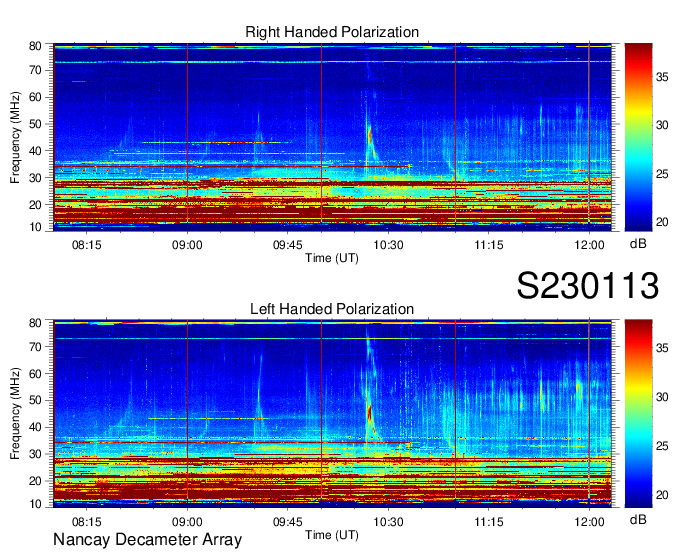Click the 25 value on Right Handed colorbar
The height and width of the screenshot is (552, 680).
click(x=662, y=174)
